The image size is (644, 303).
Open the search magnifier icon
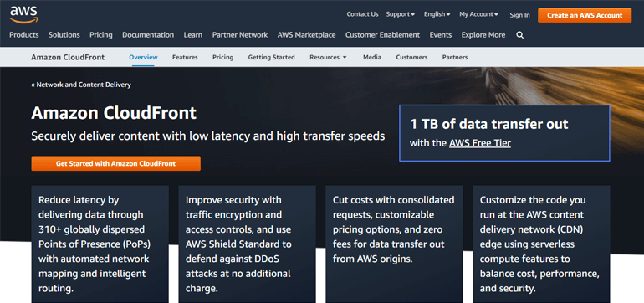coord(520,35)
